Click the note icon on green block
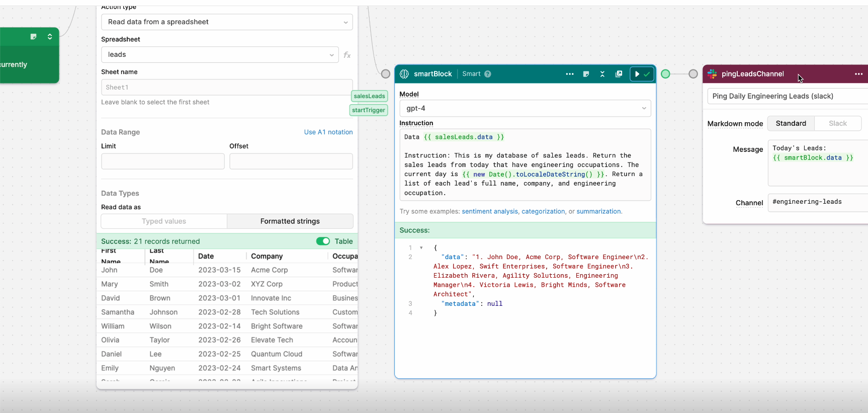 [33, 37]
